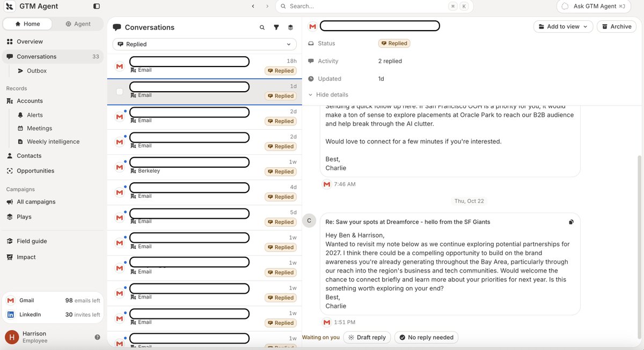Collapse the sidebar with the panel icon
Image resolution: width=644 pixels, height=350 pixels.
click(x=97, y=6)
